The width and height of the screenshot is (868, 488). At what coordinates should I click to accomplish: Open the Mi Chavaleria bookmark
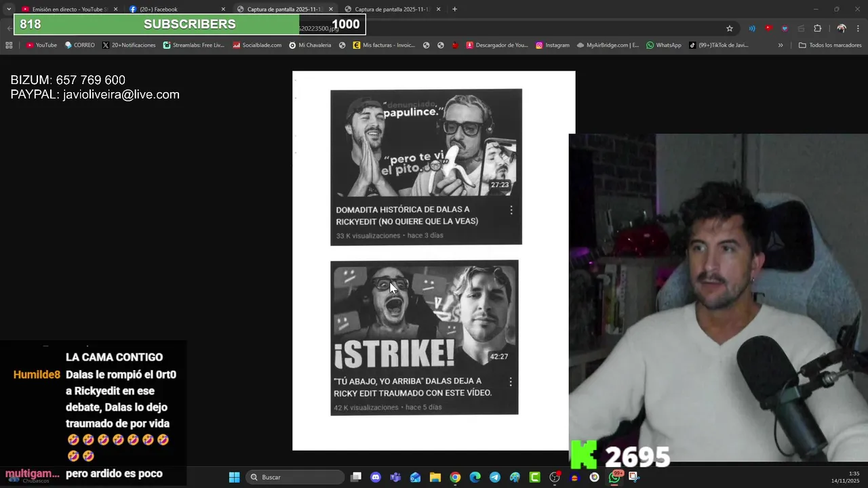coord(310,45)
